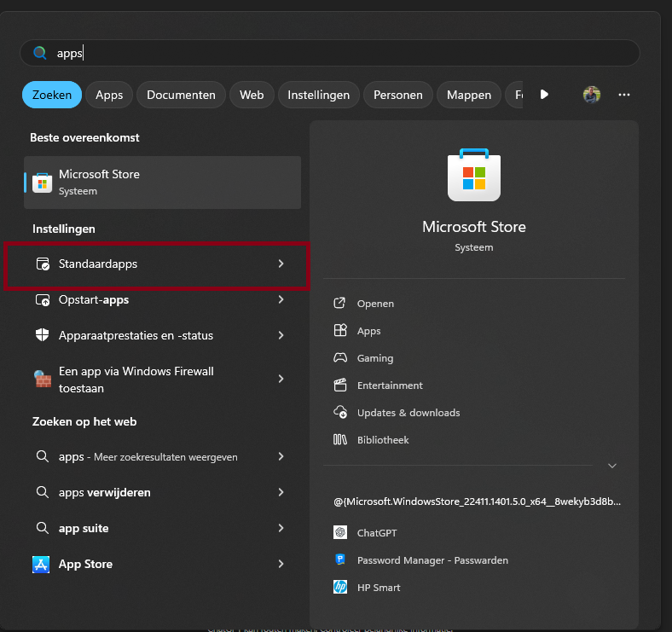Click the search magnifier icon in search box
The height and width of the screenshot is (632, 672).
(x=40, y=53)
